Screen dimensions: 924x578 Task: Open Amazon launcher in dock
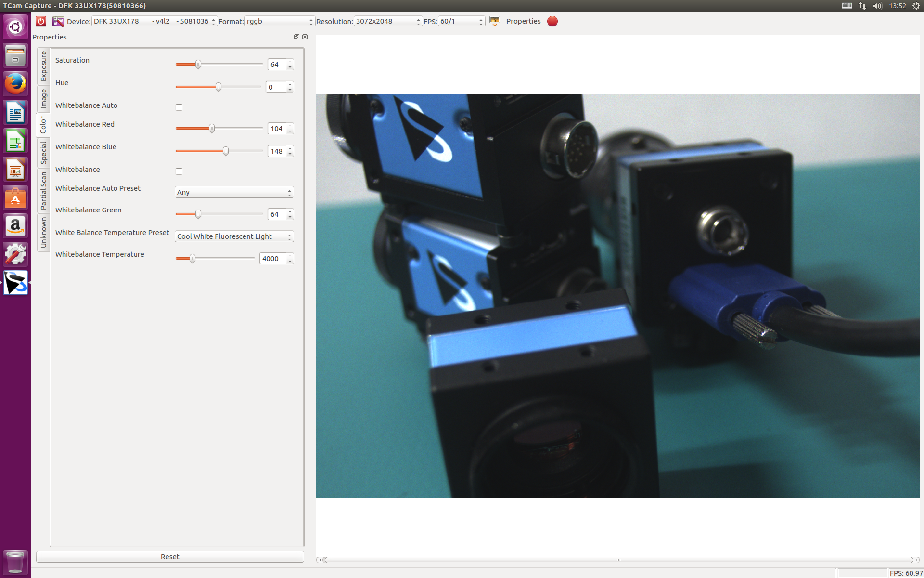click(x=15, y=226)
